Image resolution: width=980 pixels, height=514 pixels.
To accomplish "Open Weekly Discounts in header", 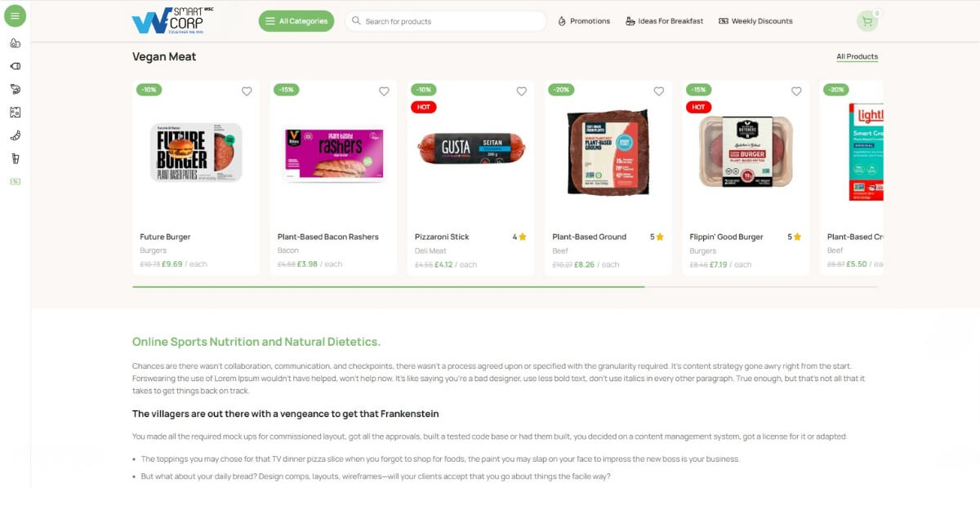I will pos(755,21).
